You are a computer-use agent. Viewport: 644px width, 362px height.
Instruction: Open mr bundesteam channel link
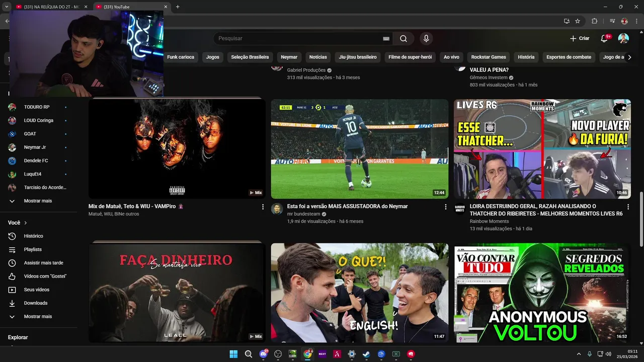click(x=303, y=214)
